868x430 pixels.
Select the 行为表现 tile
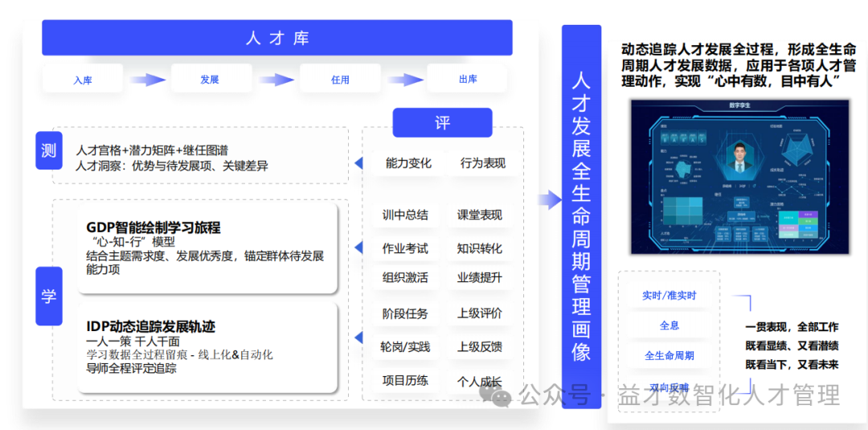483,163
